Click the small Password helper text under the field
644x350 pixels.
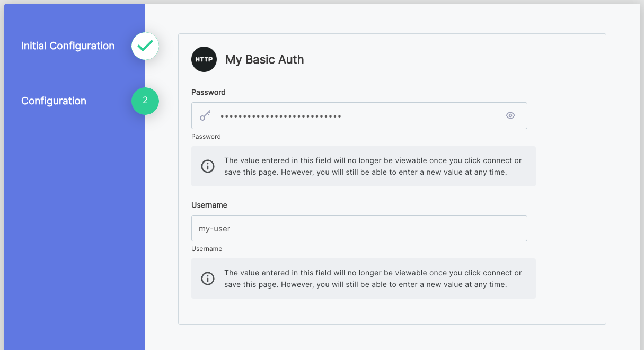[206, 136]
